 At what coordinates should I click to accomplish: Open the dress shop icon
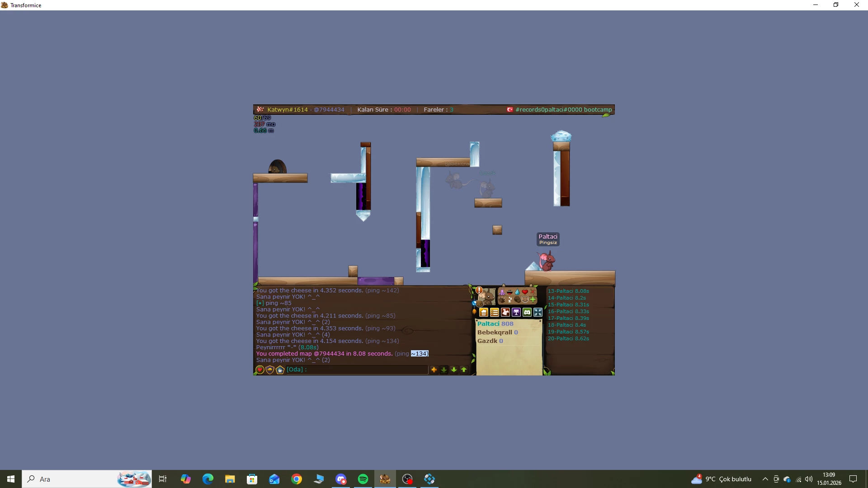tap(505, 312)
